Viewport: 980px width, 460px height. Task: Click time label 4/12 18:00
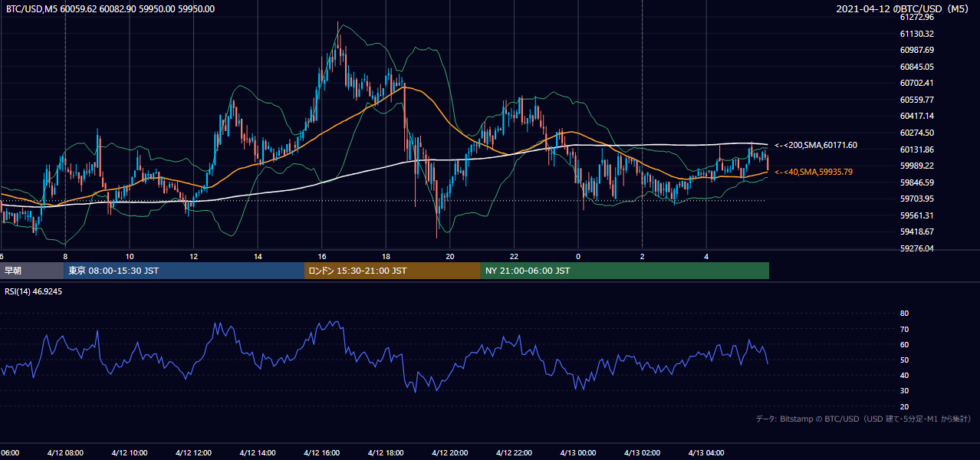click(386, 453)
